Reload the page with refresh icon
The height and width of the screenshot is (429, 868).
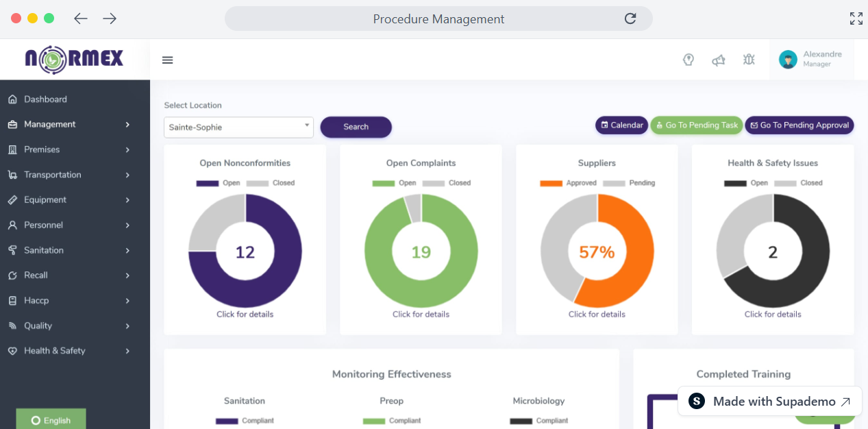(x=630, y=19)
